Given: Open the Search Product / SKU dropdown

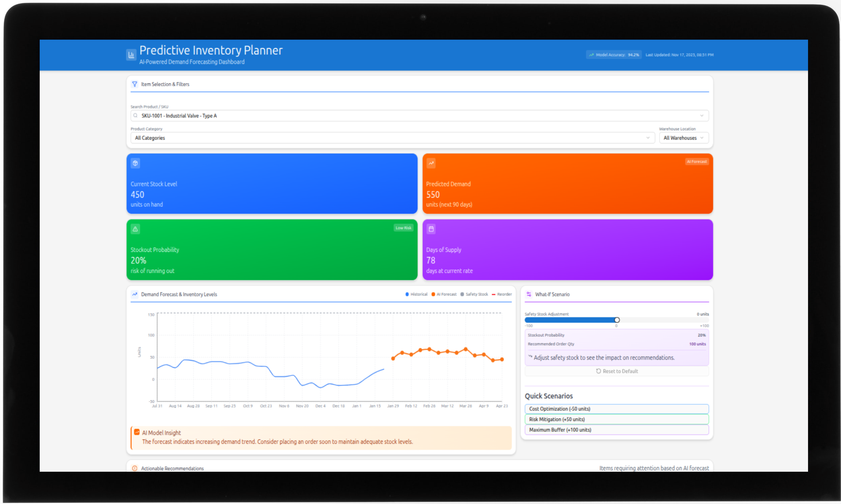Looking at the screenshot, I should (419, 116).
